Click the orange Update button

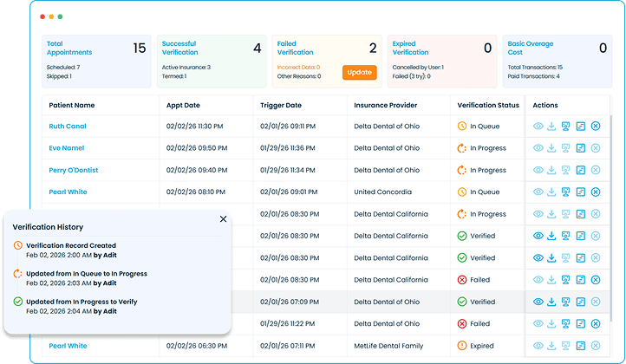tap(359, 72)
